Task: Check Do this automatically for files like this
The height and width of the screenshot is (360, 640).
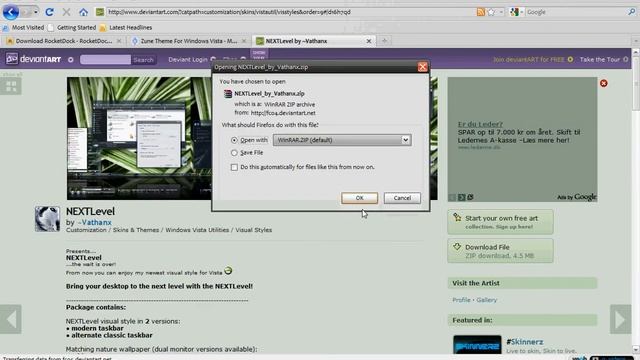Action: (x=234, y=167)
